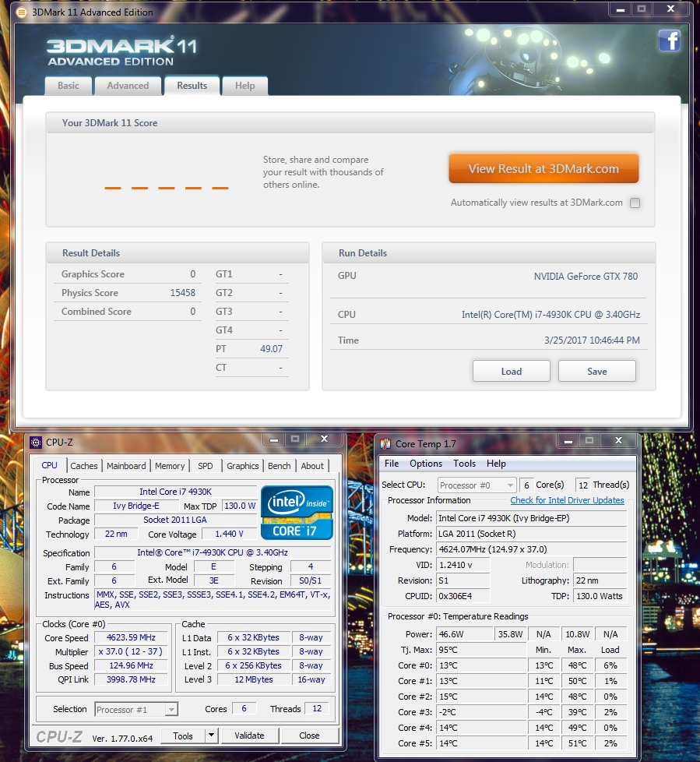
Task: Switch to the Graphics tab in CPU-Z
Action: pyautogui.click(x=243, y=466)
